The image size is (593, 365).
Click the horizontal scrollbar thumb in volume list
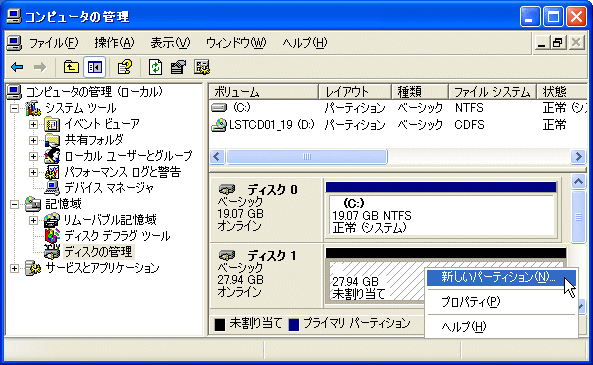[307, 156]
